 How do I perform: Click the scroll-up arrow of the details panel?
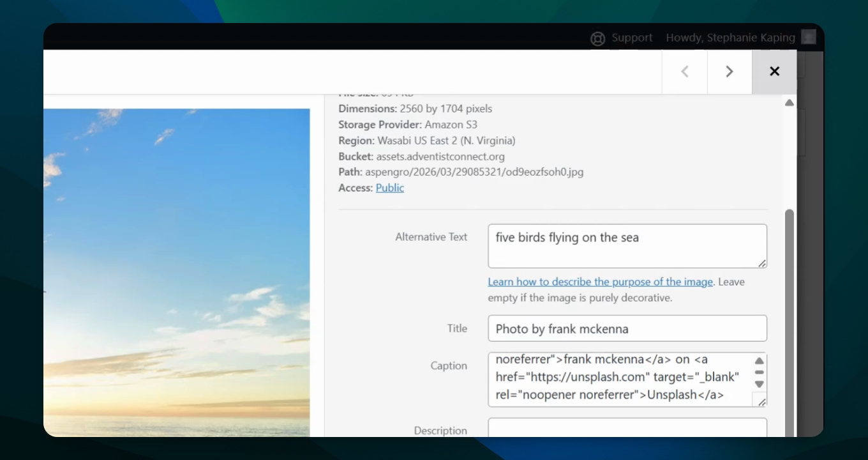tap(789, 103)
